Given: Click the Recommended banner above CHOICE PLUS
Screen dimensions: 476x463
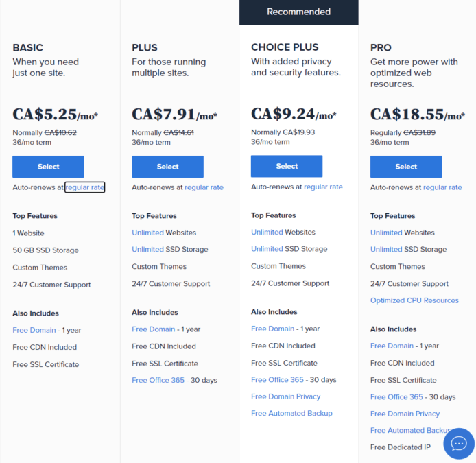Looking at the screenshot, I should coord(298,12).
